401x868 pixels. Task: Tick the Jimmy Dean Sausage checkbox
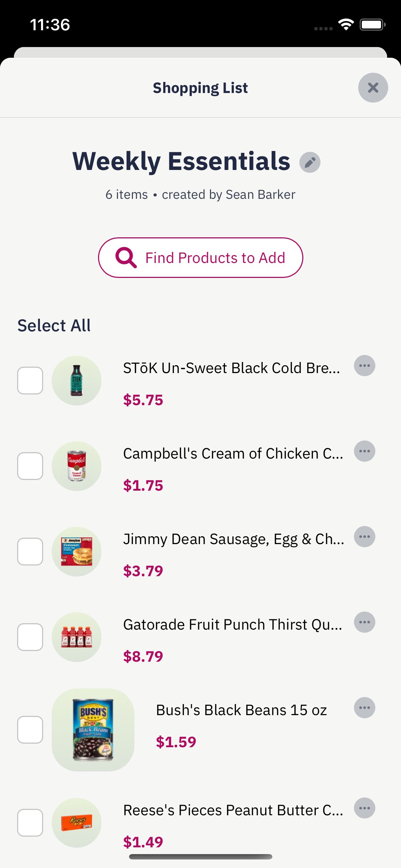pyautogui.click(x=30, y=552)
